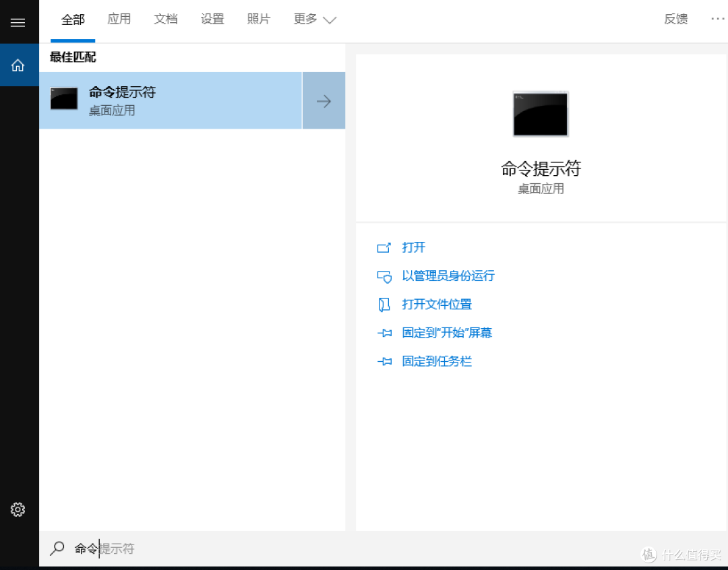This screenshot has width=728, height=570.
Task: Switch to the 应用 tab
Action: [119, 19]
